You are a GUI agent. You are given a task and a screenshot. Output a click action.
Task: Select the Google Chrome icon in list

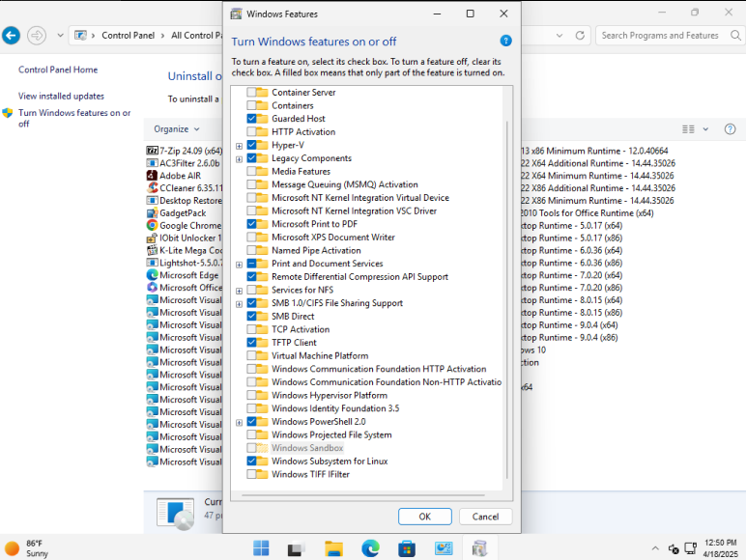153,225
